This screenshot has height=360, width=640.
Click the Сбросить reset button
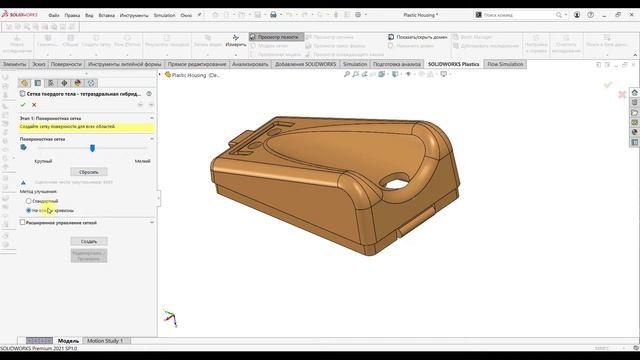coord(89,172)
